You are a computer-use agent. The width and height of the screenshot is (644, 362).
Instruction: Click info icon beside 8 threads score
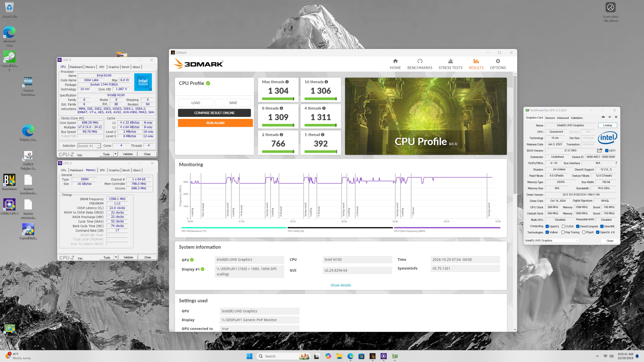281,108
